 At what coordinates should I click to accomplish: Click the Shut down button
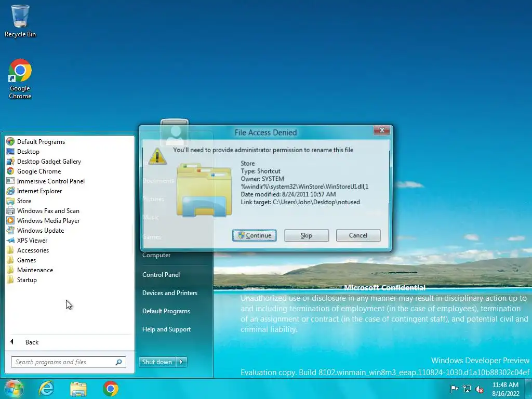(157, 362)
